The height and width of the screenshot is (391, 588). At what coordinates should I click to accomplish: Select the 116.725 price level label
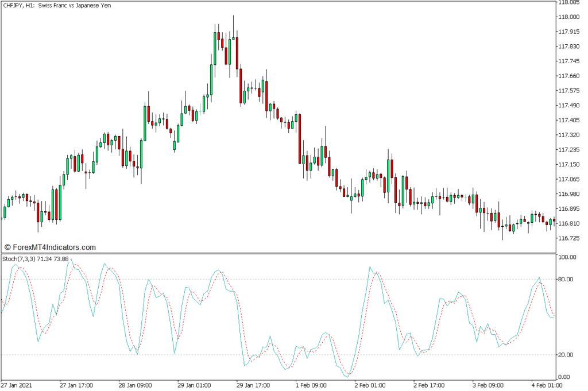569,238
